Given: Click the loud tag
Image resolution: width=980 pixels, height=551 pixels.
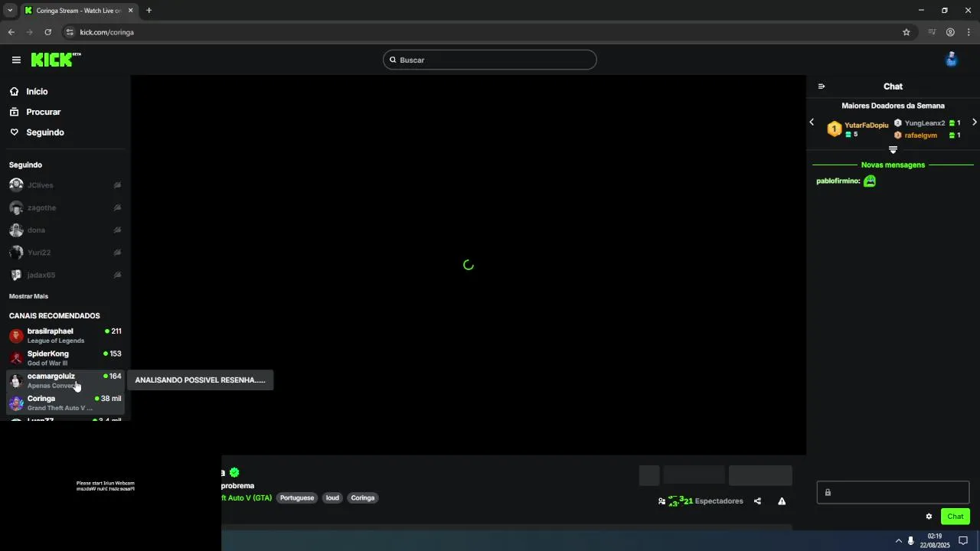Looking at the screenshot, I should pos(332,498).
